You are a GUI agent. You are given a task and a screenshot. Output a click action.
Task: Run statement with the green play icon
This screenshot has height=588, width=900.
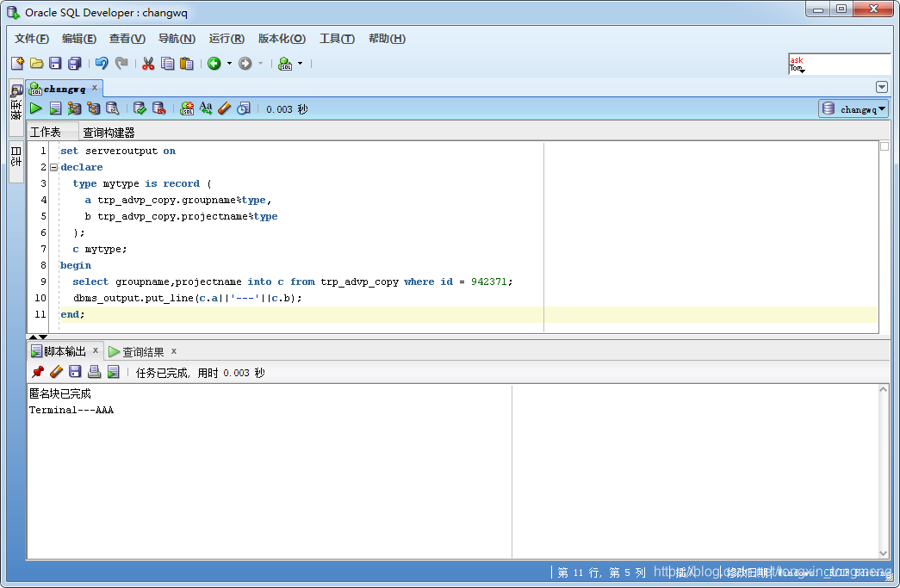point(35,108)
